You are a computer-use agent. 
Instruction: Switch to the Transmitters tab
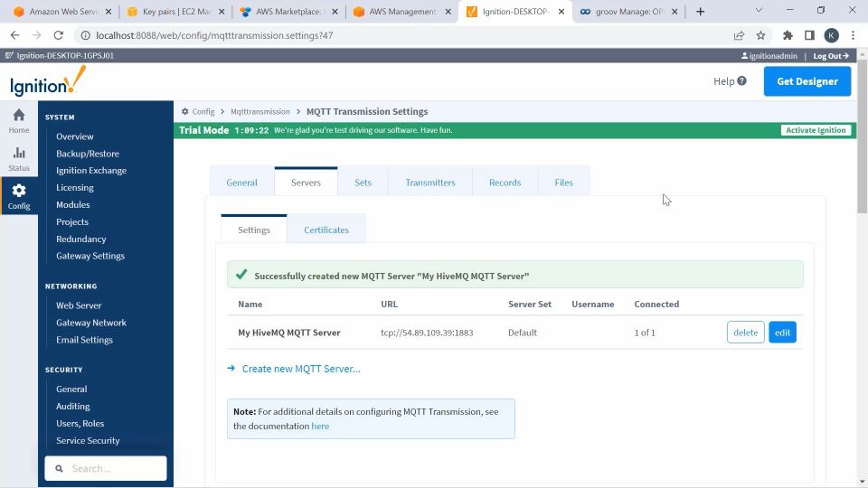[430, 182]
